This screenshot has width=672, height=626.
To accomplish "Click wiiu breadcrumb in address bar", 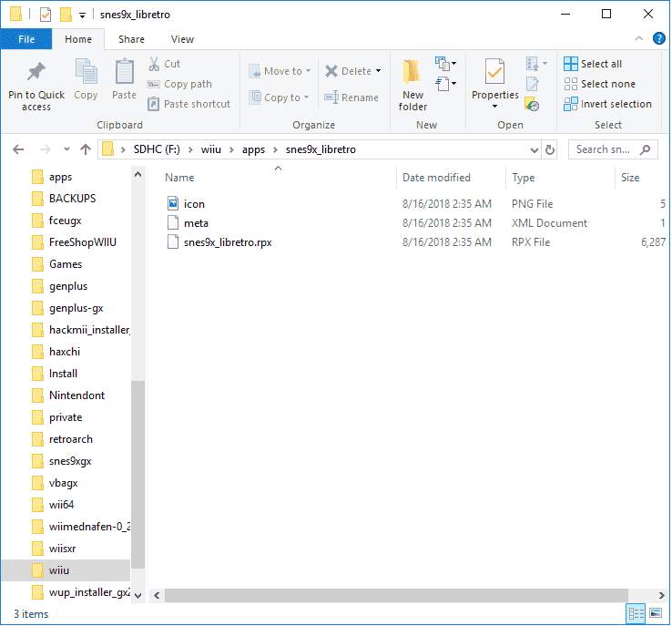I will tap(211, 149).
